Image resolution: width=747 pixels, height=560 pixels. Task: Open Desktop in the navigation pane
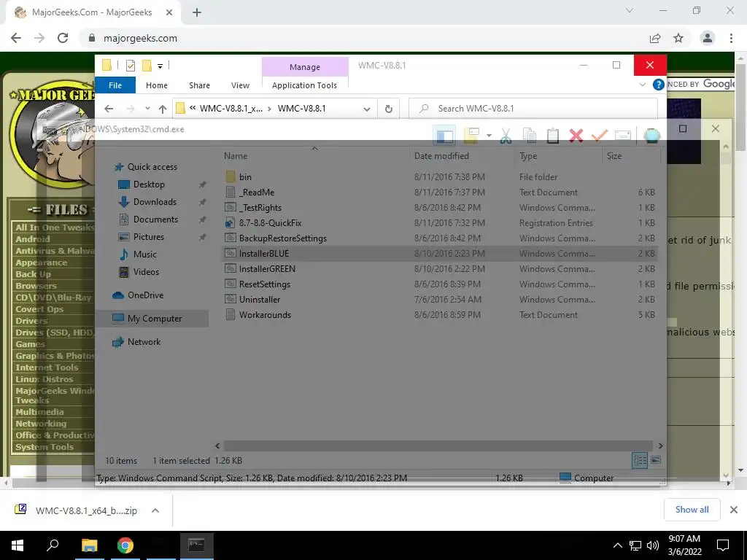coord(149,184)
